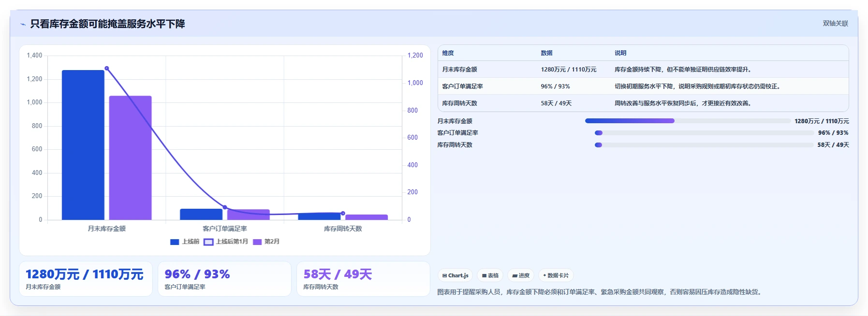Click the tall purple 第2月 bar for 月末库存金额
This screenshot has height=316, width=868.
point(130,158)
